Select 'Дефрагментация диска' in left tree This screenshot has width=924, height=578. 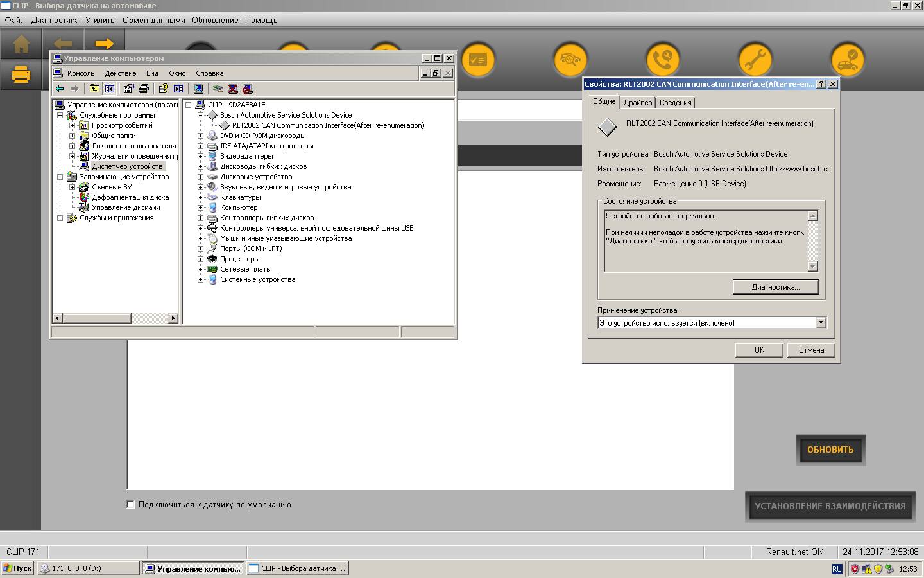coord(130,198)
